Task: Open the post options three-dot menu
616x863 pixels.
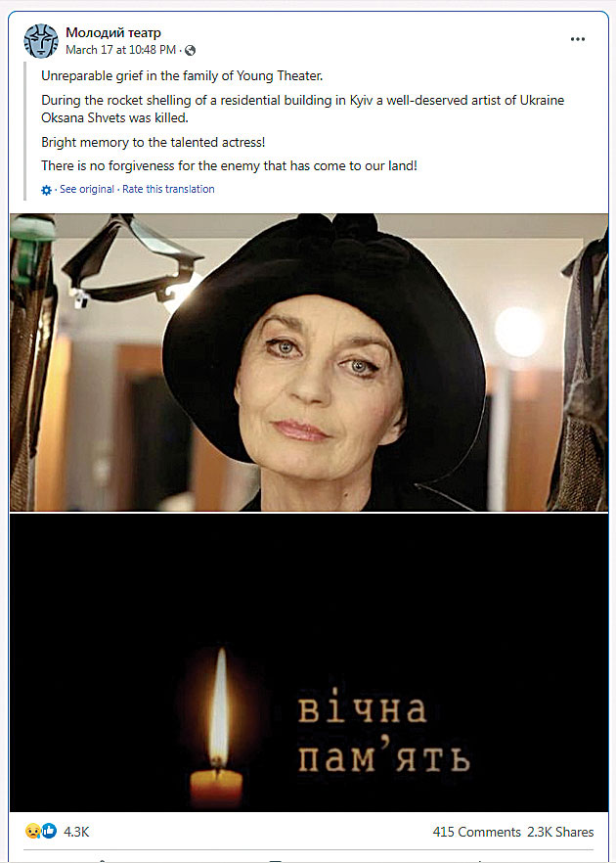Action: pyautogui.click(x=578, y=39)
